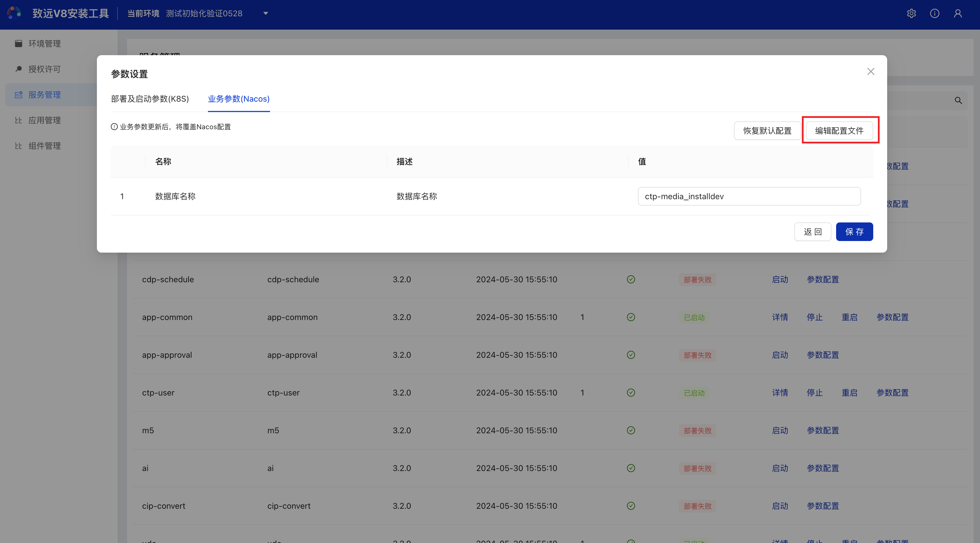Click 已启动 tag for app-common
This screenshot has width=980, height=543.
[694, 317]
